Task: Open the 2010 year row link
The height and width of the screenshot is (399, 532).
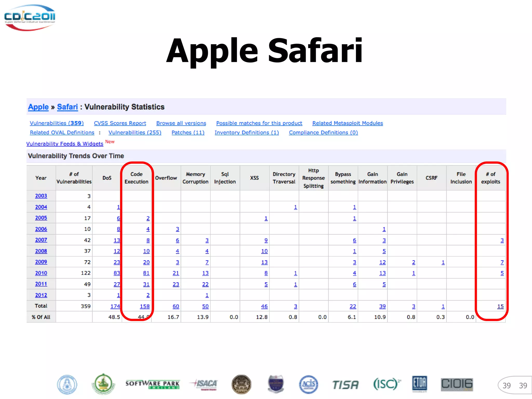Action: pos(41,273)
